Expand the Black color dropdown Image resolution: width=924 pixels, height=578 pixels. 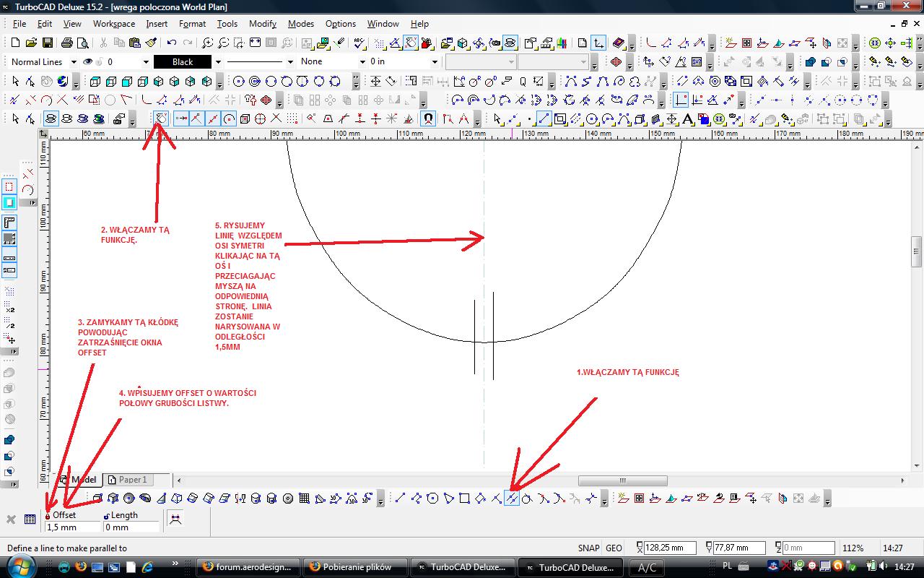tap(218, 62)
